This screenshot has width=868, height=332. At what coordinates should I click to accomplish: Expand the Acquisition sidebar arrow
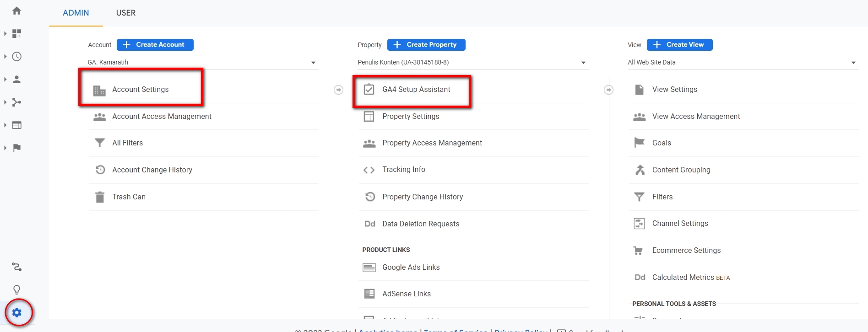tap(5, 102)
